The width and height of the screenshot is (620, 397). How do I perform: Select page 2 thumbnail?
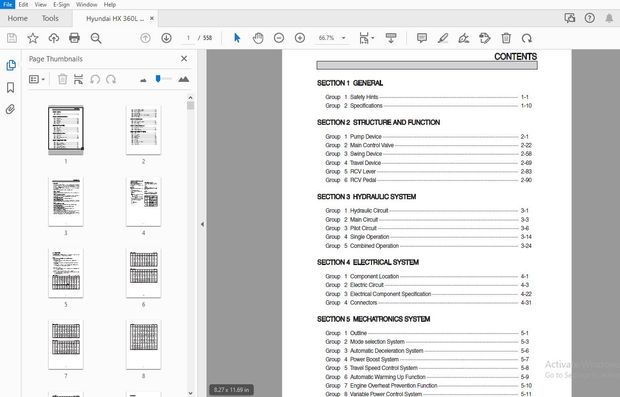coord(143,130)
